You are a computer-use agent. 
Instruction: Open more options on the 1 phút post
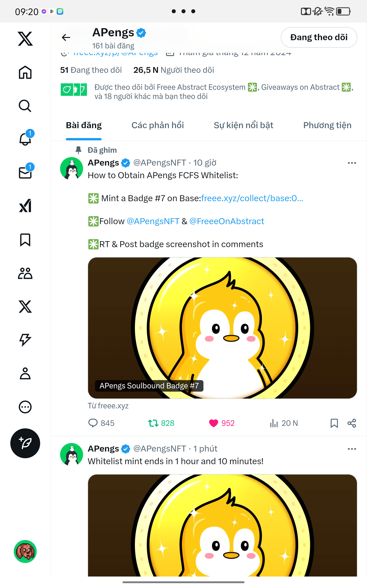351,449
